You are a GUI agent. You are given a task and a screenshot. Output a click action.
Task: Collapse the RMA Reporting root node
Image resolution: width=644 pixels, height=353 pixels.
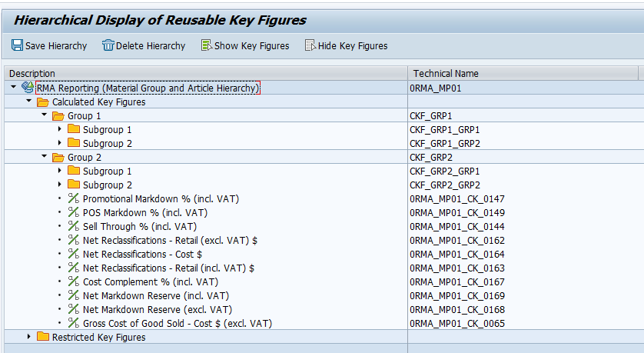click(14, 87)
